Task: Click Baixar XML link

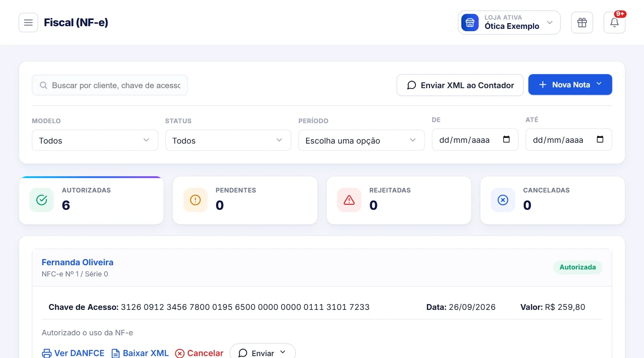Action: click(140, 353)
